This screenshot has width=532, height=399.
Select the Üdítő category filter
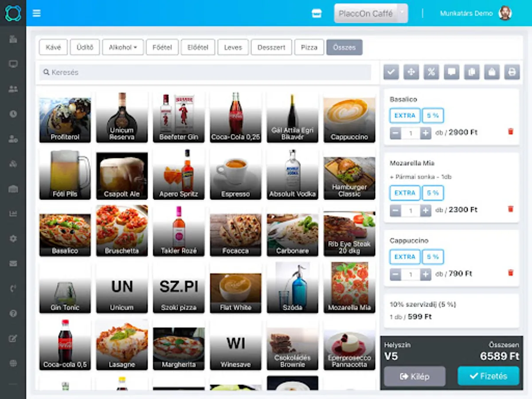pos(85,47)
